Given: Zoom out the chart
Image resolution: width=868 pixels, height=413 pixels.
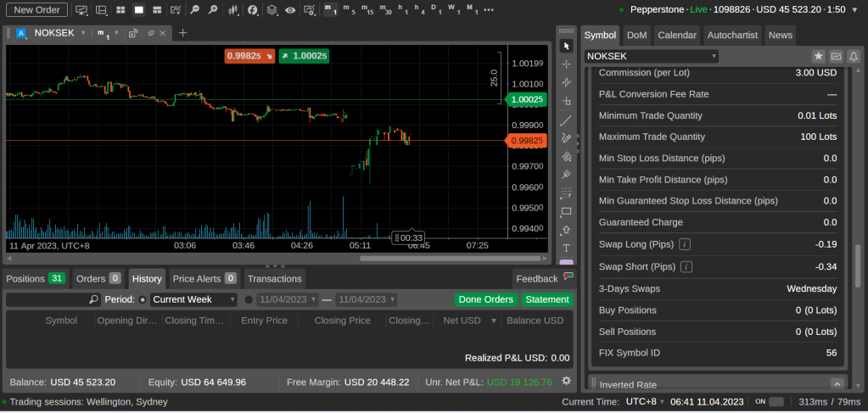Looking at the screenshot, I should click(195, 9).
